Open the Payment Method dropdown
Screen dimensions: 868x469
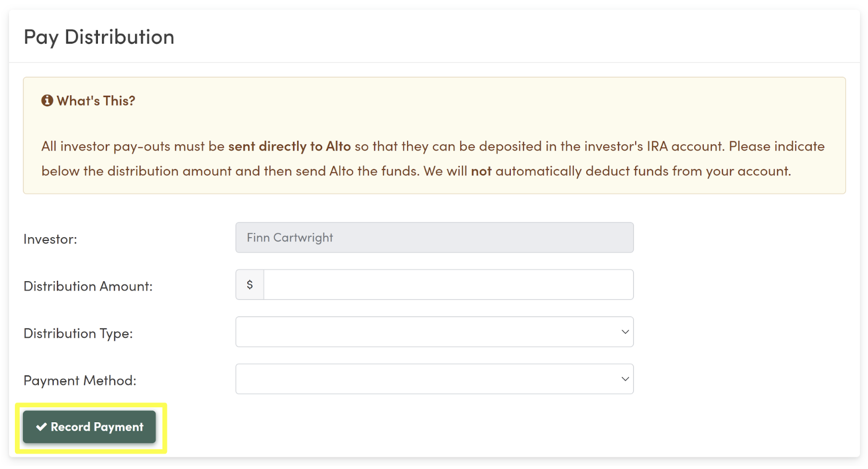coord(434,379)
